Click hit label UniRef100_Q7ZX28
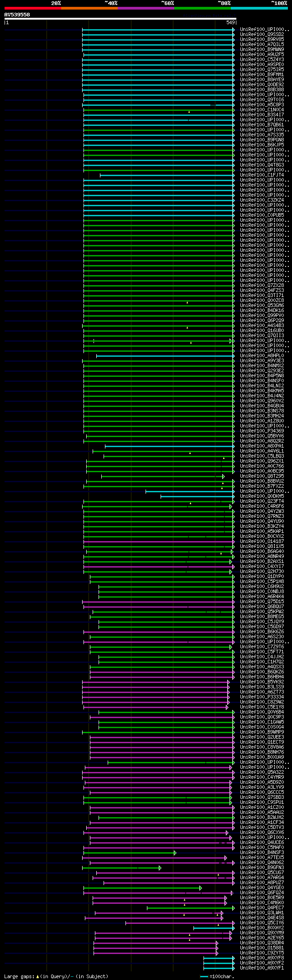 pyautogui.click(x=262, y=285)
